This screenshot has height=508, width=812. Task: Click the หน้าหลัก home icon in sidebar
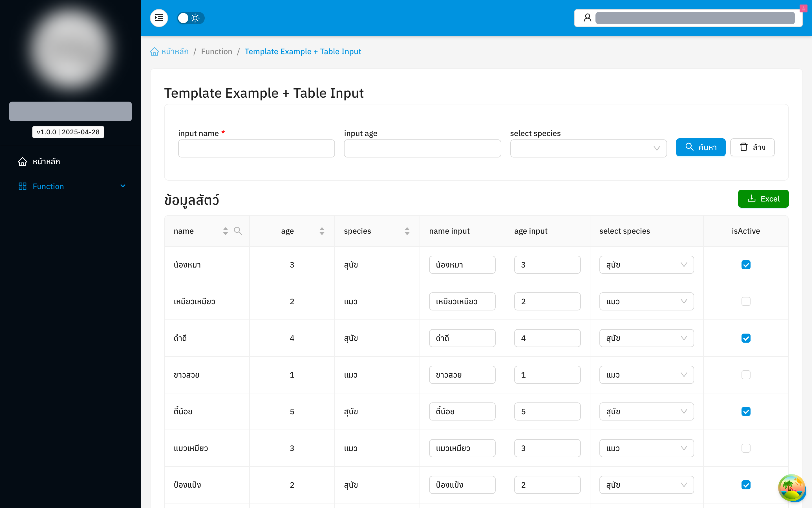pyautogui.click(x=23, y=161)
